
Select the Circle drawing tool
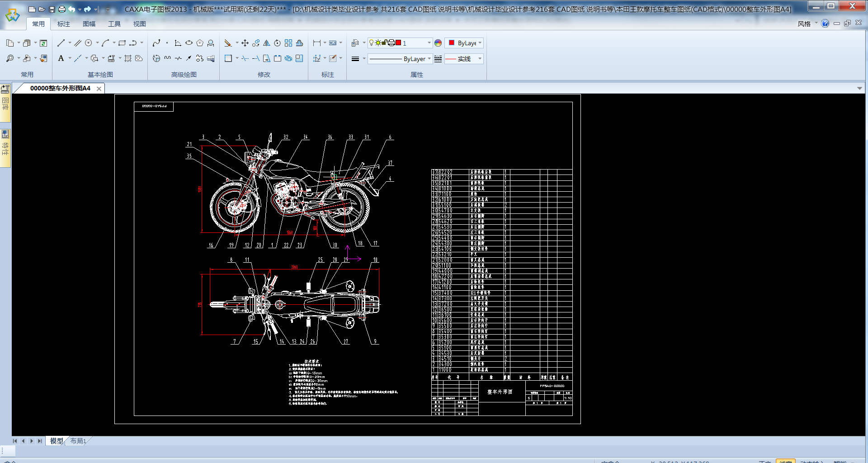pyautogui.click(x=89, y=43)
